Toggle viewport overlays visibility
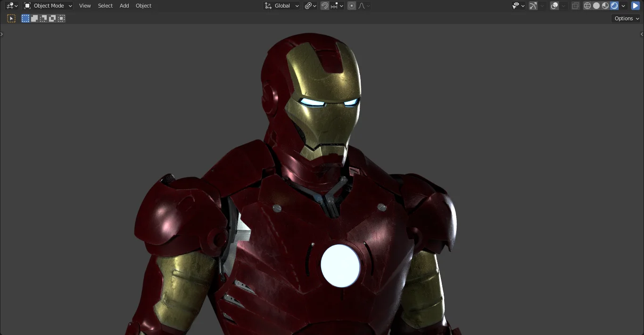This screenshot has height=335, width=644. pyautogui.click(x=554, y=6)
